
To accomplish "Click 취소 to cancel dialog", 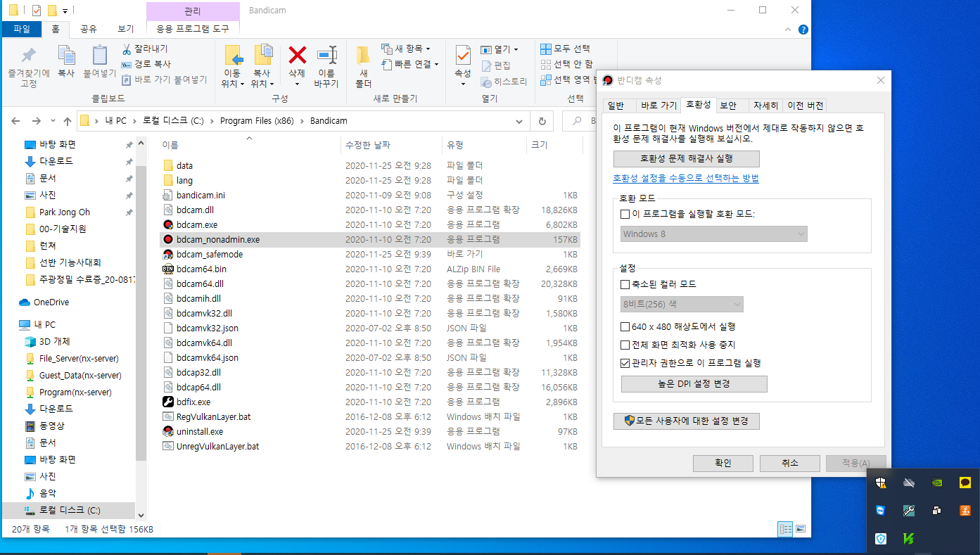I will tap(789, 463).
